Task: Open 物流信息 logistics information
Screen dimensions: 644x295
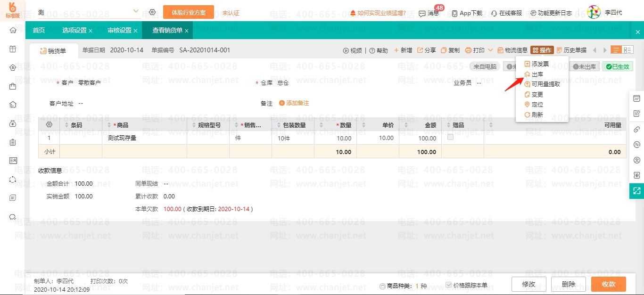Action: pyautogui.click(x=512, y=50)
